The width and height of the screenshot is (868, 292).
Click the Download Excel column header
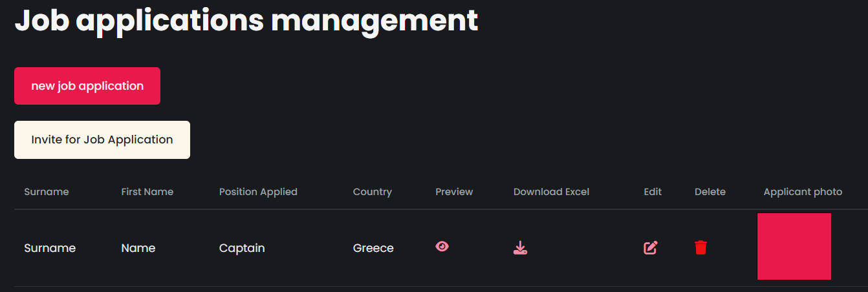coord(552,192)
